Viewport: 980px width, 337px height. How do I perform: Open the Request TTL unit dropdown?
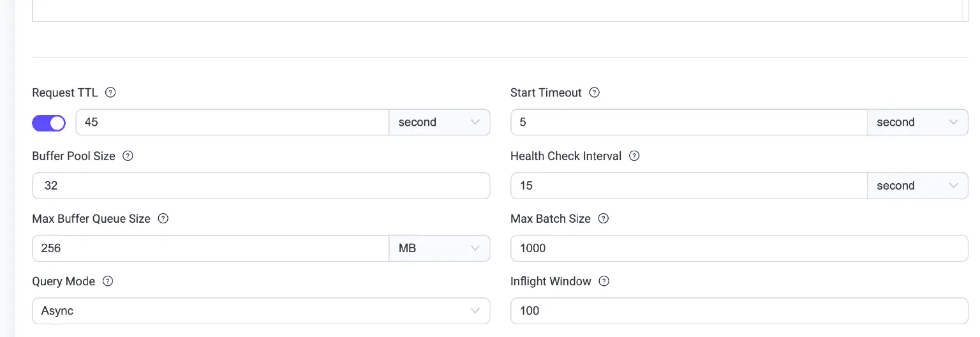[x=439, y=123]
